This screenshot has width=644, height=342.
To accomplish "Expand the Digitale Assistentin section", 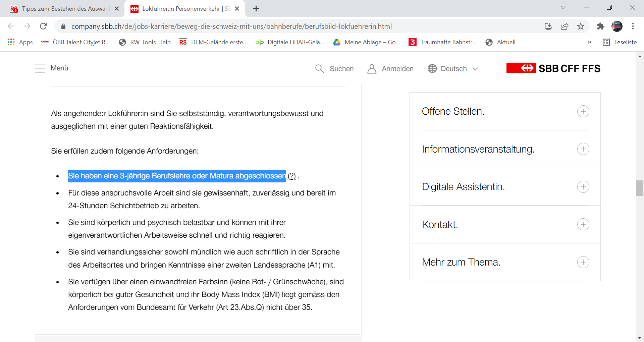I will pos(583,187).
